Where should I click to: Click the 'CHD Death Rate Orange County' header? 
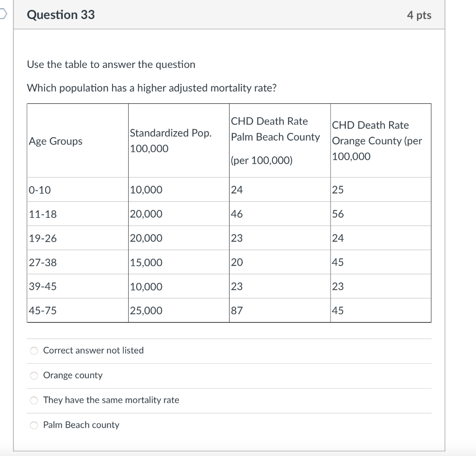tap(376, 141)
